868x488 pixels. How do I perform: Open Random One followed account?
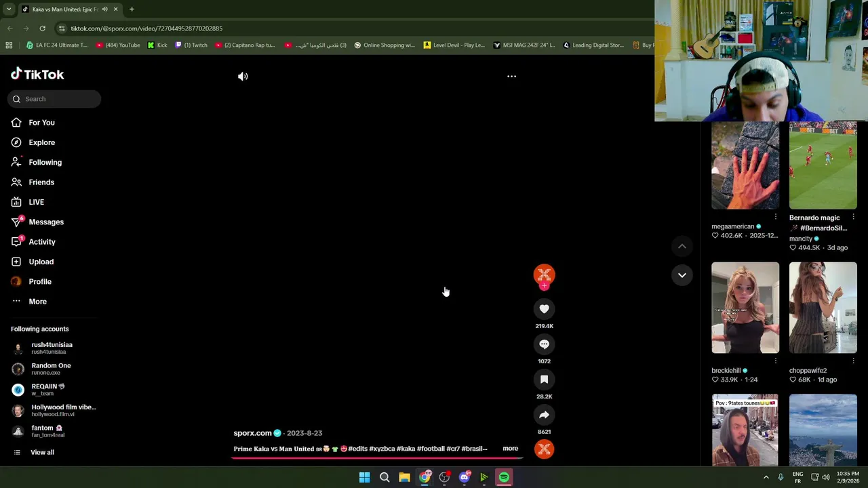51,369
